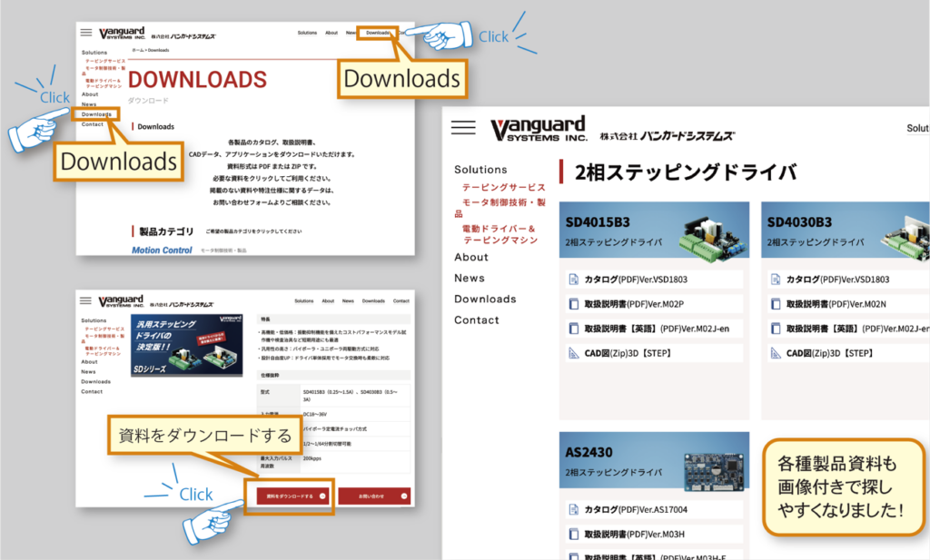Select Downloads in the DOWNLOADS page left sidebar
930x560 pixels.
[x=96, y=114]
